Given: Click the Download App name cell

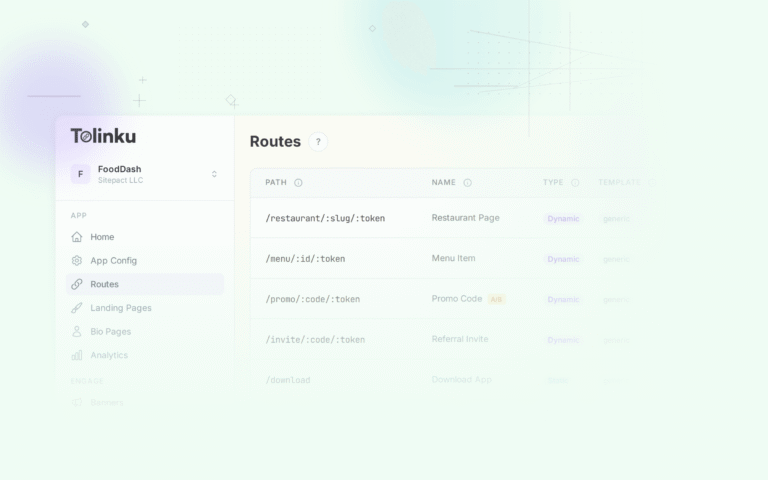Looking at the screenshot, I should click(x=461, y=380).
